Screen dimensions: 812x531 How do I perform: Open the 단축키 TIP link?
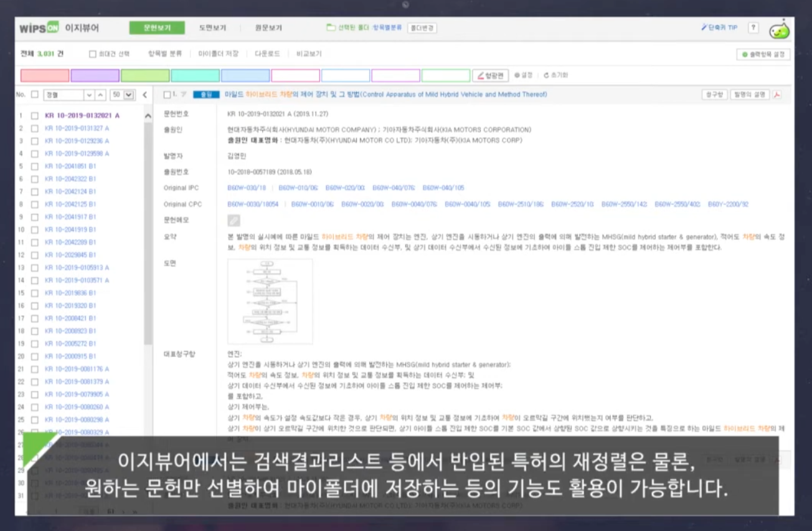[x=719, y=28]
